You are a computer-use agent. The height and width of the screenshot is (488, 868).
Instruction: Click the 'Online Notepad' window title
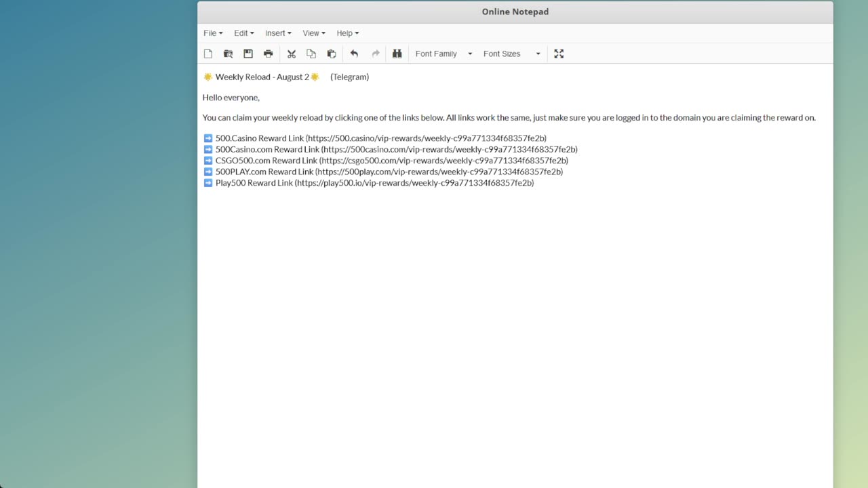coord(515,12)
